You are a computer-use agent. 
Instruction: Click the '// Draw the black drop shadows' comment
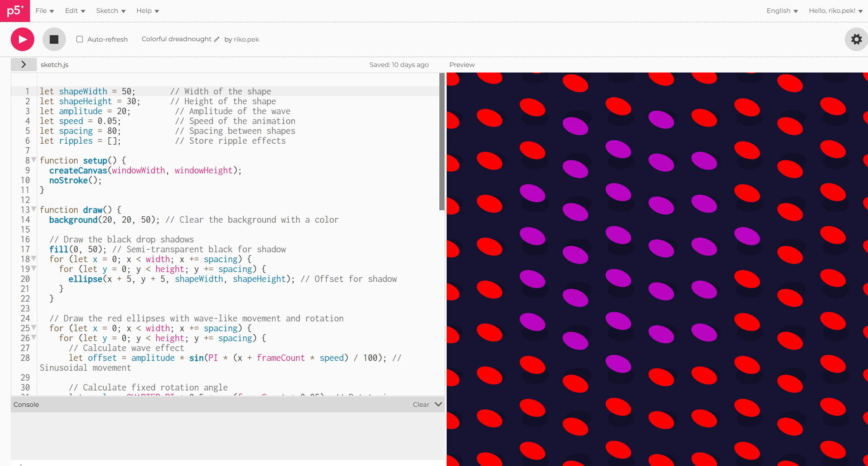(121, 239)
